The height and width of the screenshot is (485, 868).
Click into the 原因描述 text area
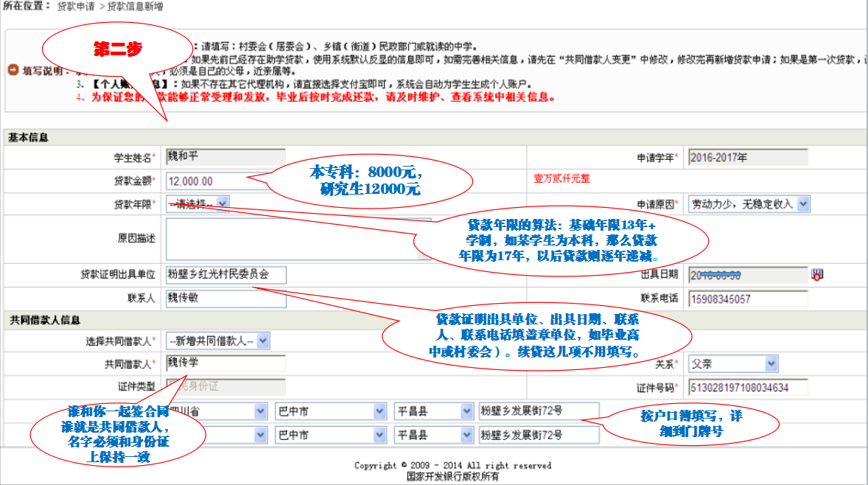click(x=287, y=239)
